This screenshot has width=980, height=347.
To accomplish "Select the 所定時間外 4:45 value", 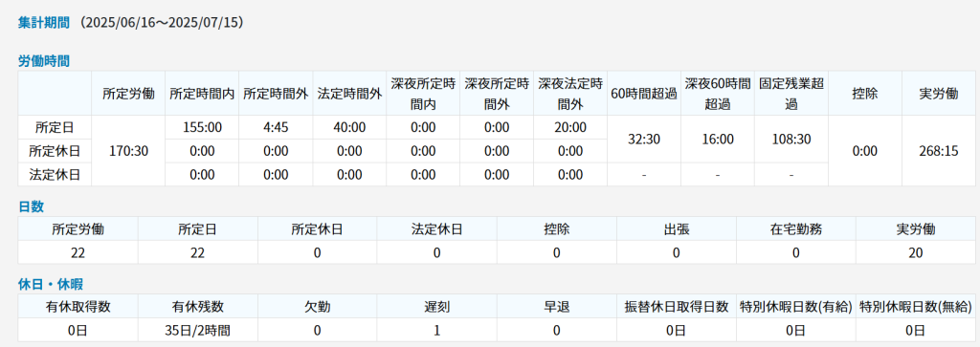I will [x=276, y=128].
